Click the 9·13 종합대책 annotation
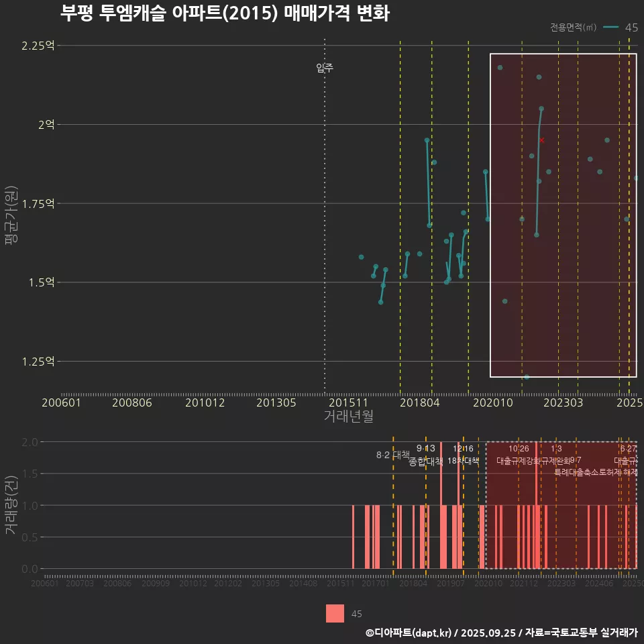The height and width of the screenshot is (644, 644). [x=426, y=454]
